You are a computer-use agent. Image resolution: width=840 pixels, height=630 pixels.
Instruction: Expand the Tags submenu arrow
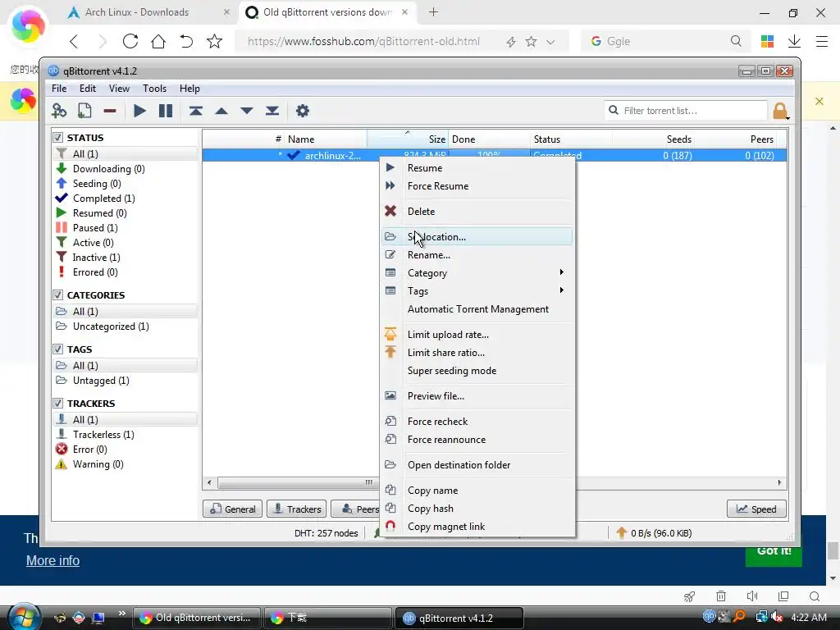pos(561,290)
